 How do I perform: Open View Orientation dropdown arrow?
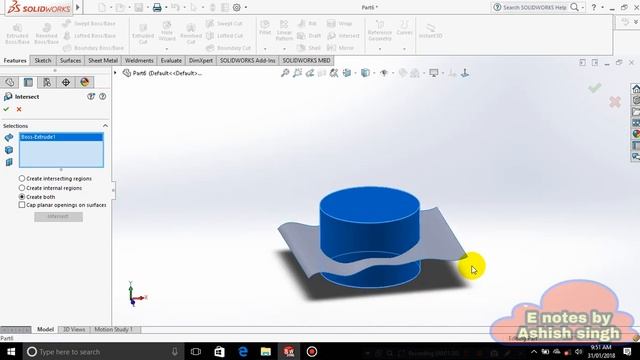(x=355, y=73)
